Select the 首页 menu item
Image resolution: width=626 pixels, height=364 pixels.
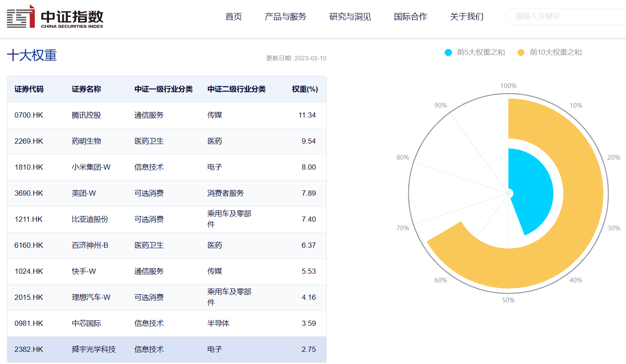point(233,16)
